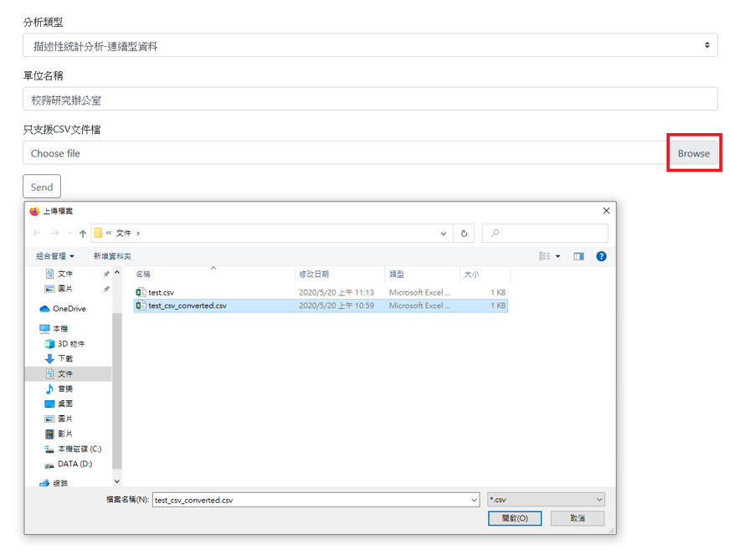This screenshot has width=729, height=560.
Task: Click the Forward arrow in file dialog
Action: click(55, 234)
